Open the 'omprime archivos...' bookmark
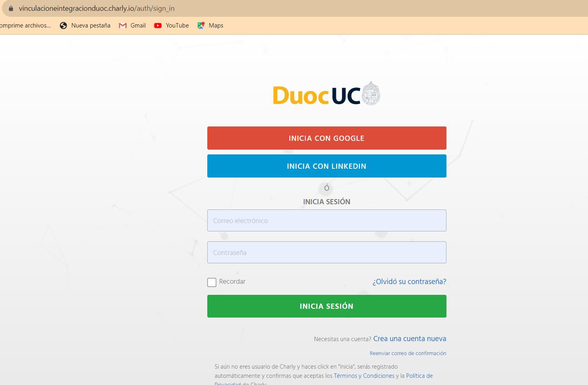 point(26,26)
